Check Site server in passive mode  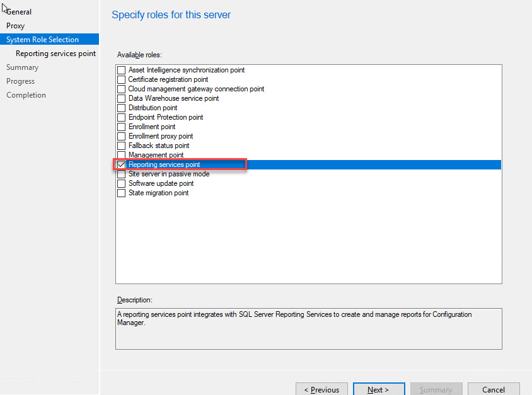[x=122, y=174]
